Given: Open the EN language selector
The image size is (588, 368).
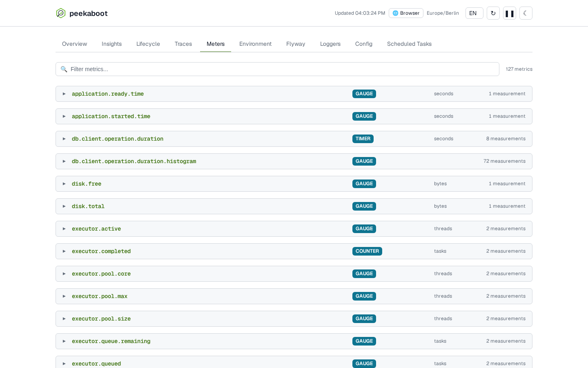Looking at the screenshot, I should 474,13.
